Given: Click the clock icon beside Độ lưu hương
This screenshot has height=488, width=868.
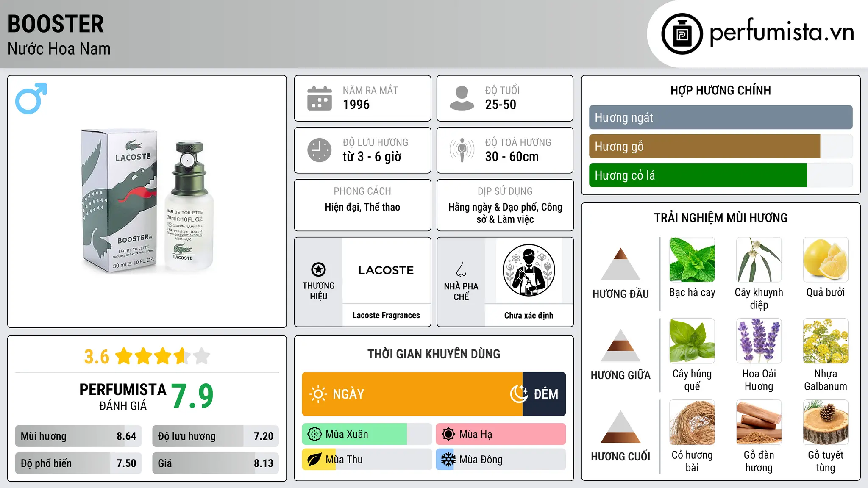Looking at the screenshot, I should point(320,150).
